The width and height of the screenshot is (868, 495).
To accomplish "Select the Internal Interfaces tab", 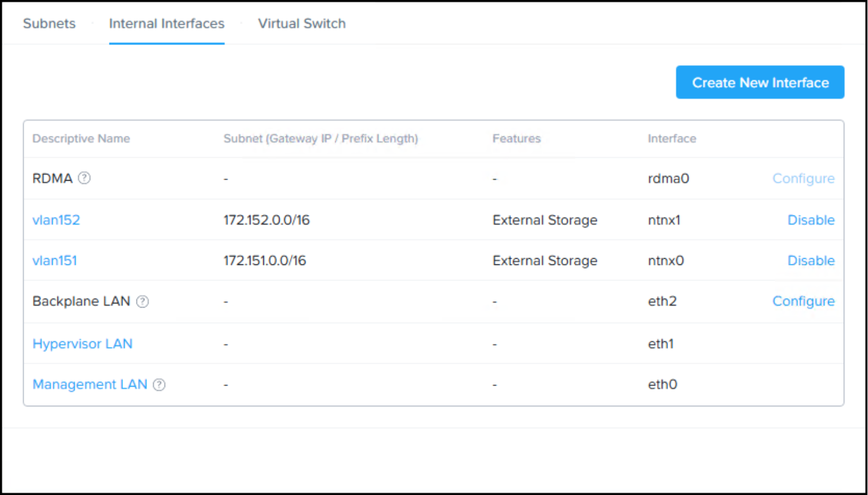I will coord(167,24).
